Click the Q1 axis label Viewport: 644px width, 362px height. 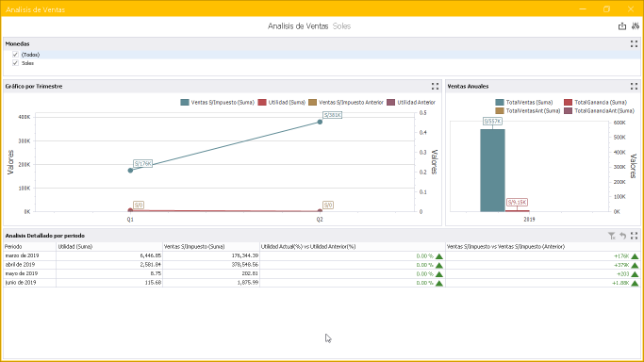[130, 220]
